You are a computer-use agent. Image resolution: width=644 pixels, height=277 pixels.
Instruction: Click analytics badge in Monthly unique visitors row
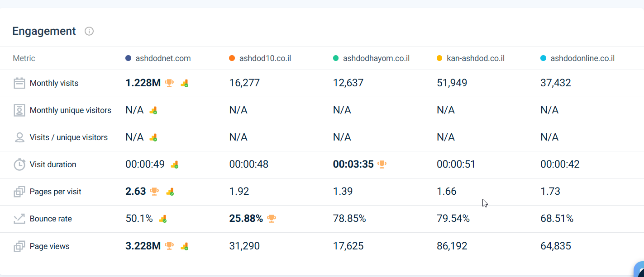[x=153, y=110]
